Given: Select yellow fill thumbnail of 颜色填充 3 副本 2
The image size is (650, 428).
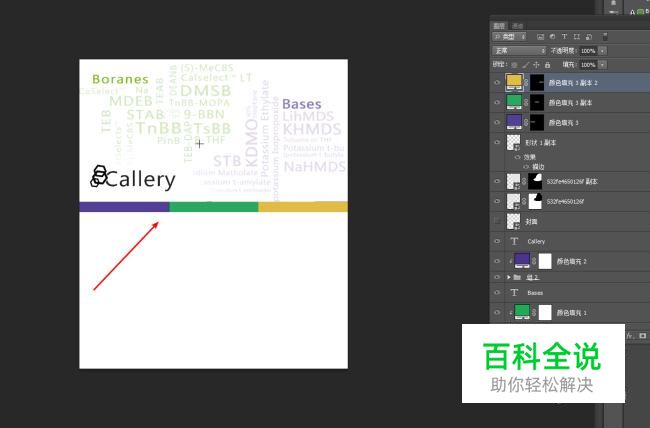Looking at the screenshot, I should pos(514,82).
